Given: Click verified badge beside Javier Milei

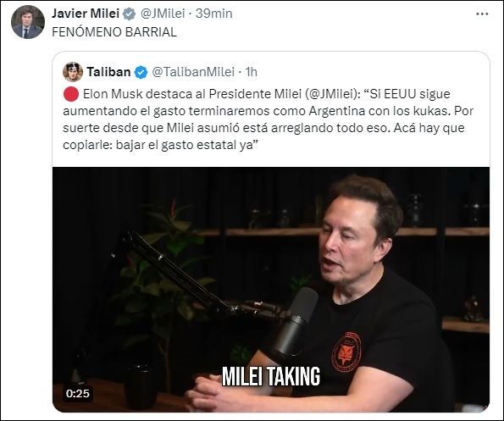Looking at the screenshot, I should click(x=130, y=14).
